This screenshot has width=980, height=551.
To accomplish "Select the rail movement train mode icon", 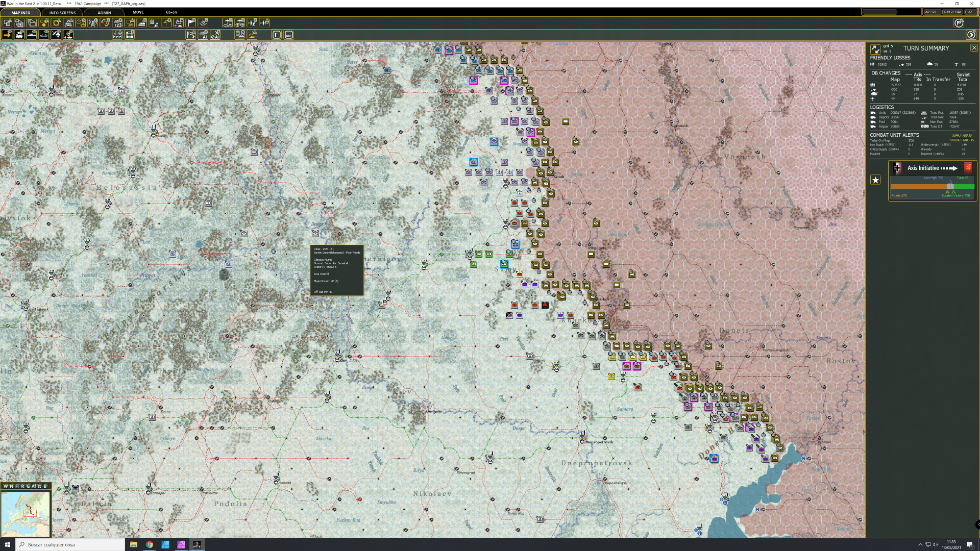I will click(x=19, y=35).
